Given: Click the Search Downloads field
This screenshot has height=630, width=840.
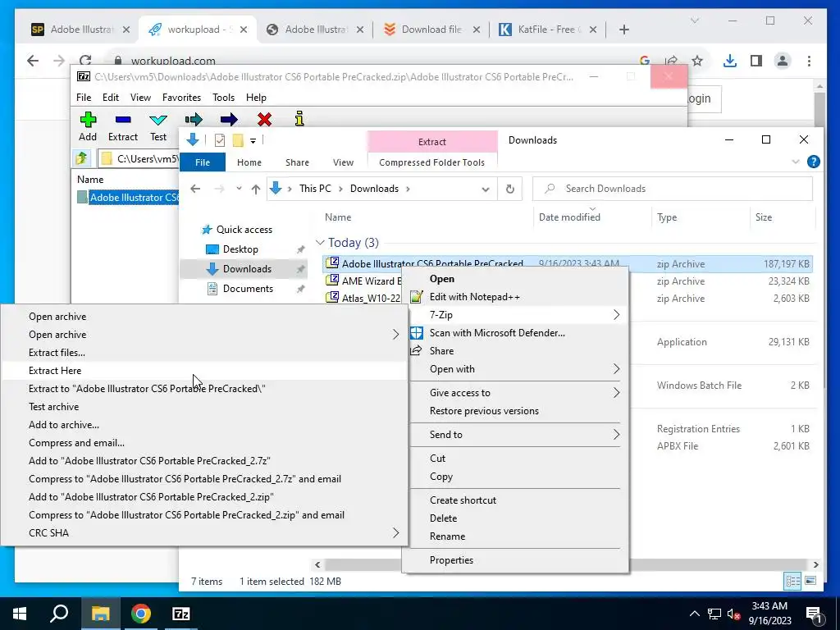Looking at the screenshot, I should [x=673, y=189].
